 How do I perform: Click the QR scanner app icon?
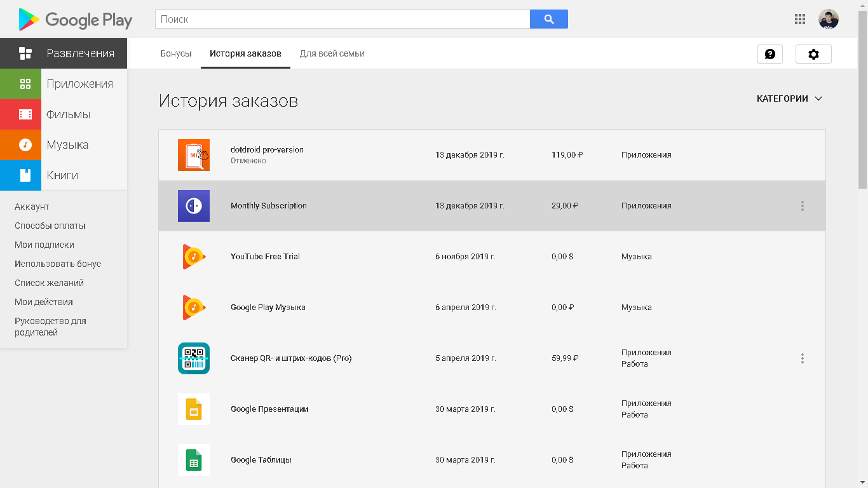coord(194,358)
